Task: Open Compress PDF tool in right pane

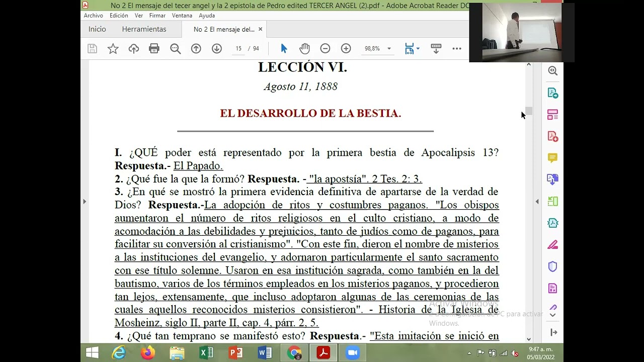Action: [553, 223]
